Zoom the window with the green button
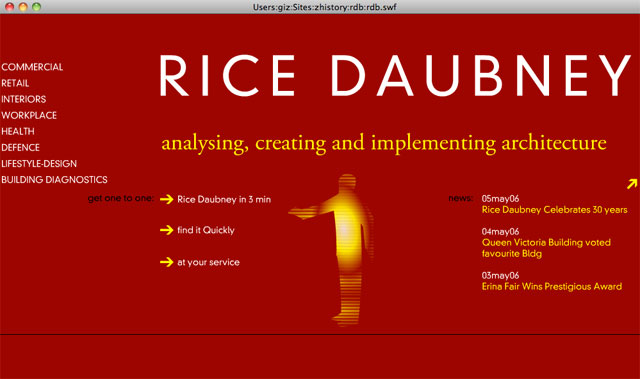Image resolution: width=640 pixels, height=379 pixels. point(37,7)
